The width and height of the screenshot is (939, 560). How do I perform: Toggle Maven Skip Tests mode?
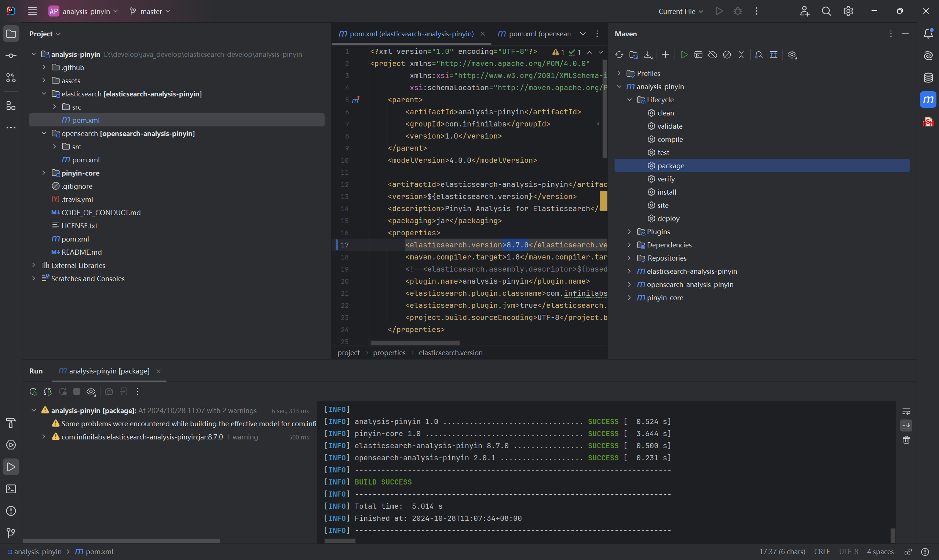tap(727, 55)
